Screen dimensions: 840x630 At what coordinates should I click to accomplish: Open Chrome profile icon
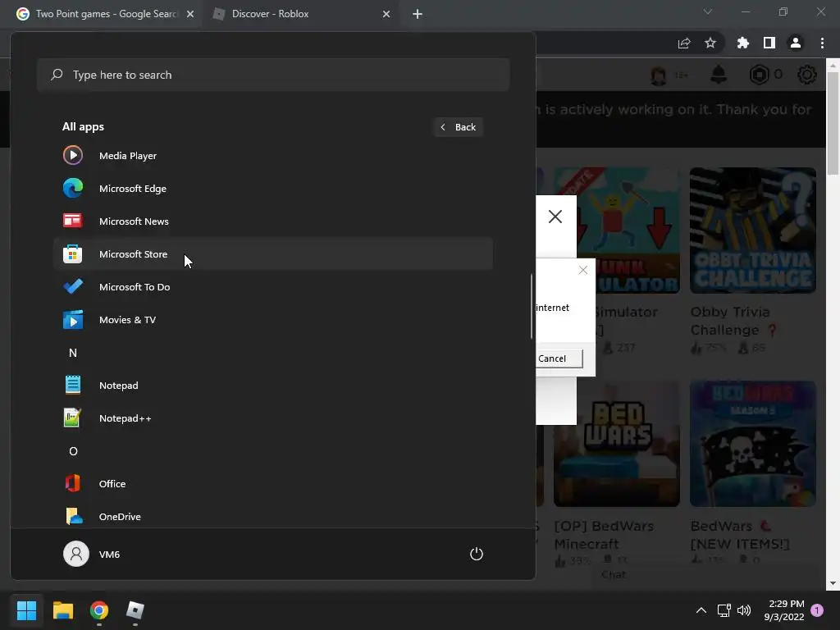click(796, 43)
